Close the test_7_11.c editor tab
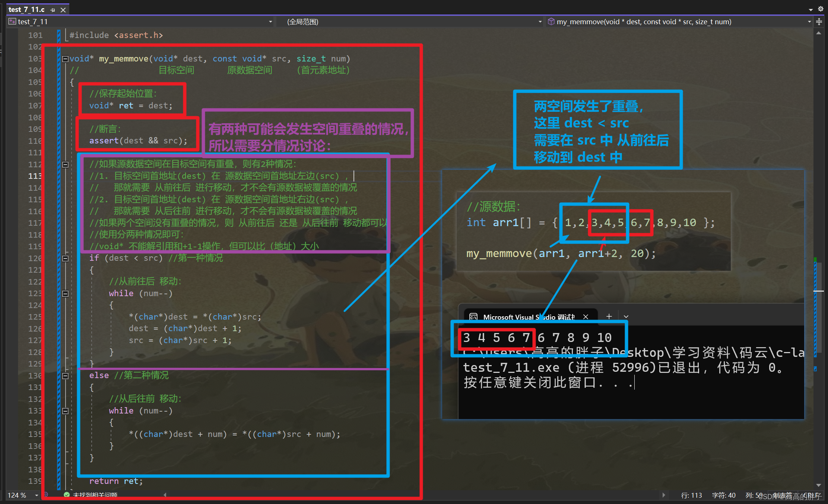The width and height of the screenshot is (828, 504). click(63, 10)
